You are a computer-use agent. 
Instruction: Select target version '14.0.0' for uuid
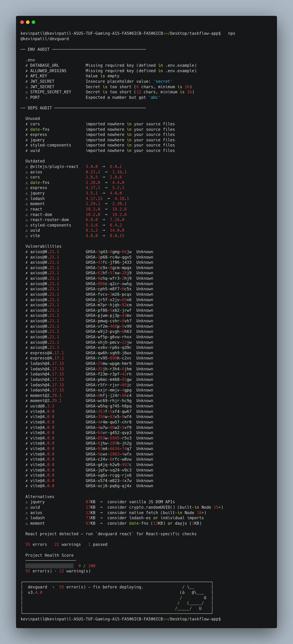tap(117, 230)
